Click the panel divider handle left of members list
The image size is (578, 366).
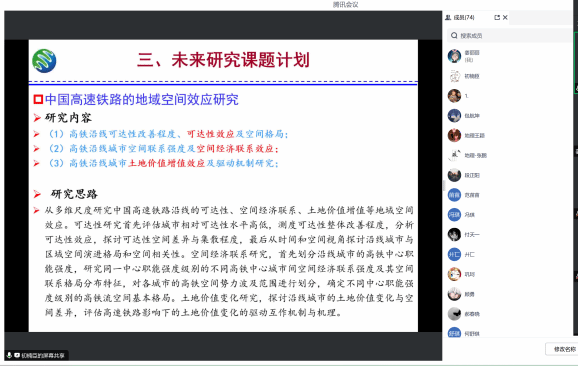tap(443, 185)
